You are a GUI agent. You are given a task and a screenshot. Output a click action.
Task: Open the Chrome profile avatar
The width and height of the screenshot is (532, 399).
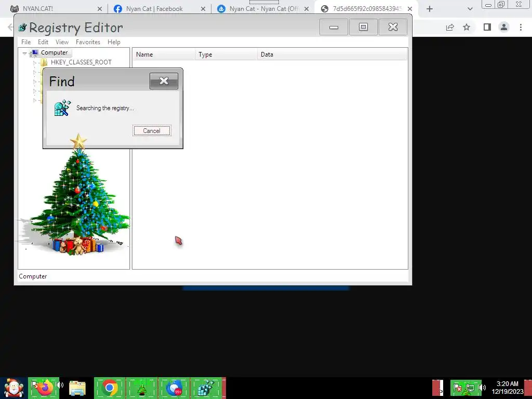click(504, 27)
